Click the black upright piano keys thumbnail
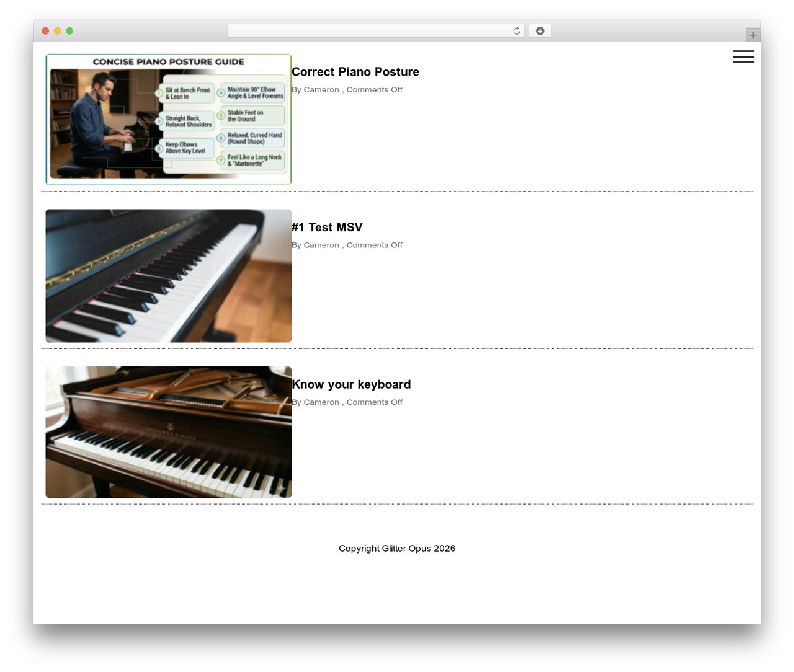The height and width of the screenshot is (672, 794). (x=169, y=276)
